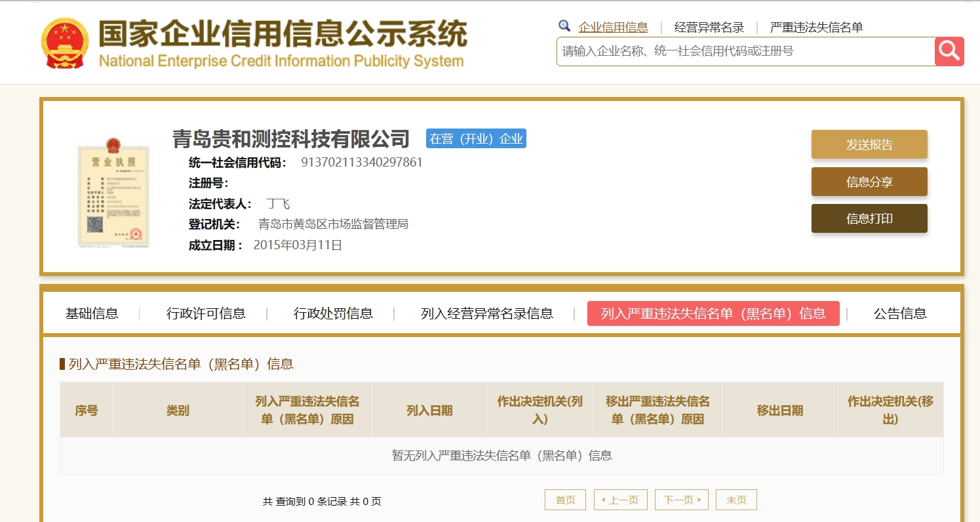Click the red search magnifier button
Viewport: 980px width, 522px height.
click(x=949, y=51)
